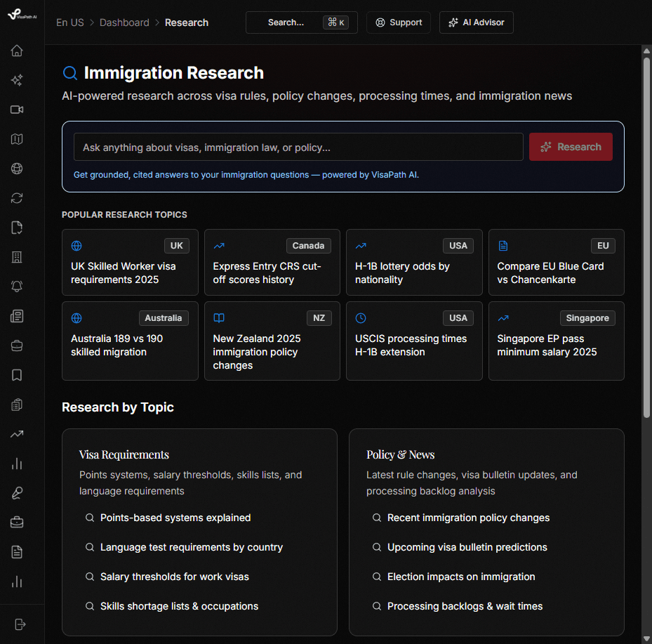Click search icon beside Points-based systems explained
The image size is (652, 644).
[x=89, y=518]
